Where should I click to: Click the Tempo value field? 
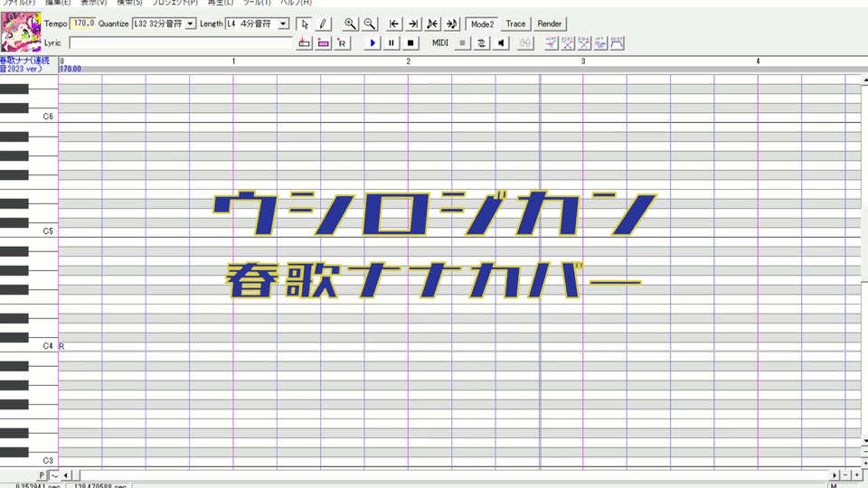83,23
